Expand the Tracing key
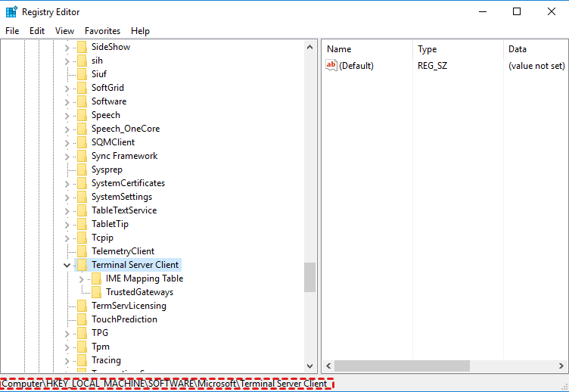 coord(67,361)
